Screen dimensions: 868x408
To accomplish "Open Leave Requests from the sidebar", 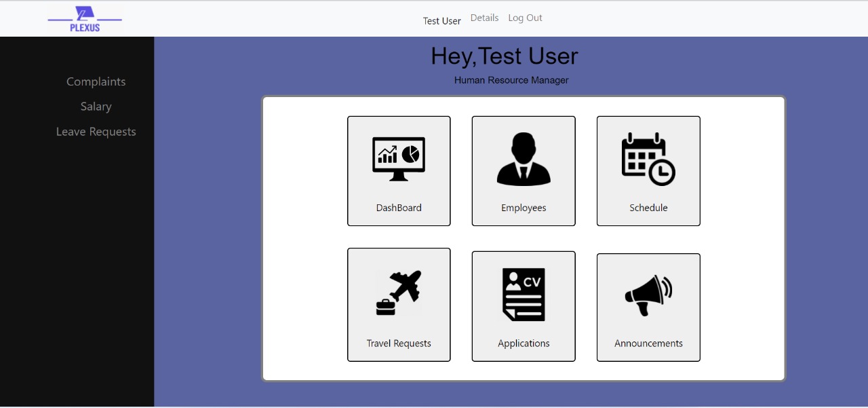I will coord(96,132).
